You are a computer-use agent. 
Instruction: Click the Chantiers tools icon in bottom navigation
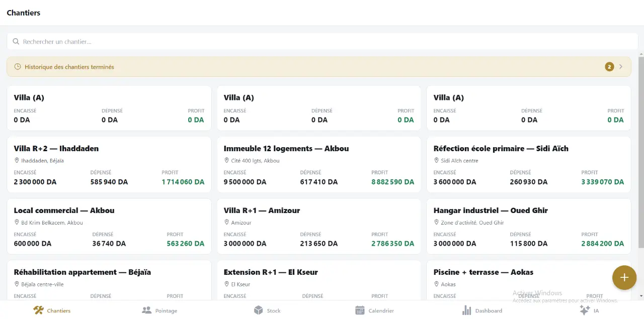pyautogui.click(x=38, y=310)
